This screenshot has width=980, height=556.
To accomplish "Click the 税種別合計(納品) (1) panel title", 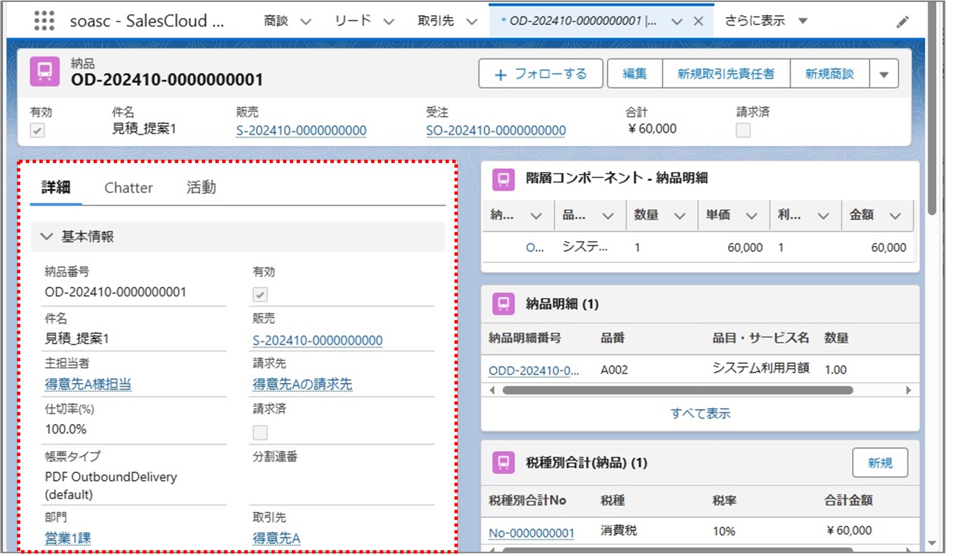I will click(586, 463).
